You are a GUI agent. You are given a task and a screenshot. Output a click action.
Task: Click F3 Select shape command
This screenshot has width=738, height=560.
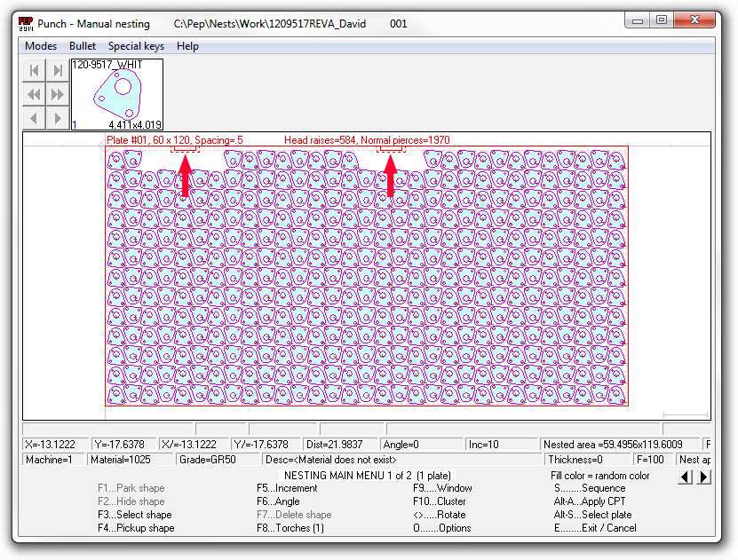point(134,515)
